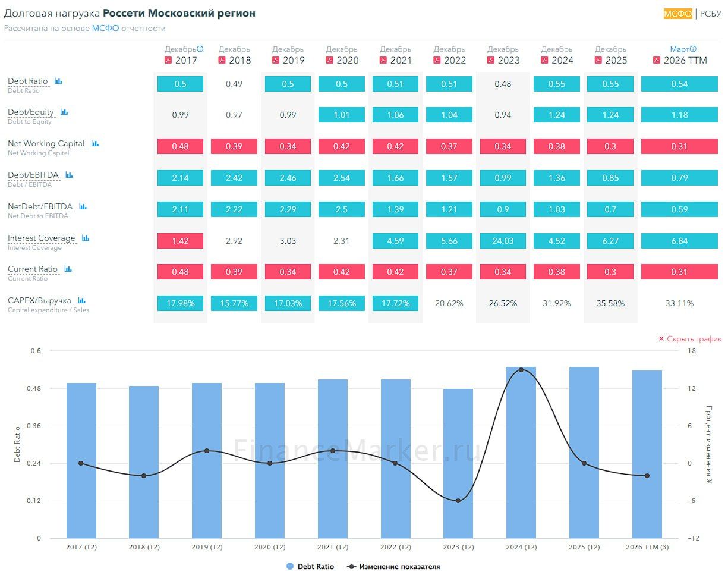This screenshot has height=578, width=728.
Task: Show chart via CAPEX/Выручка bar icon
Action: point(81,300)
